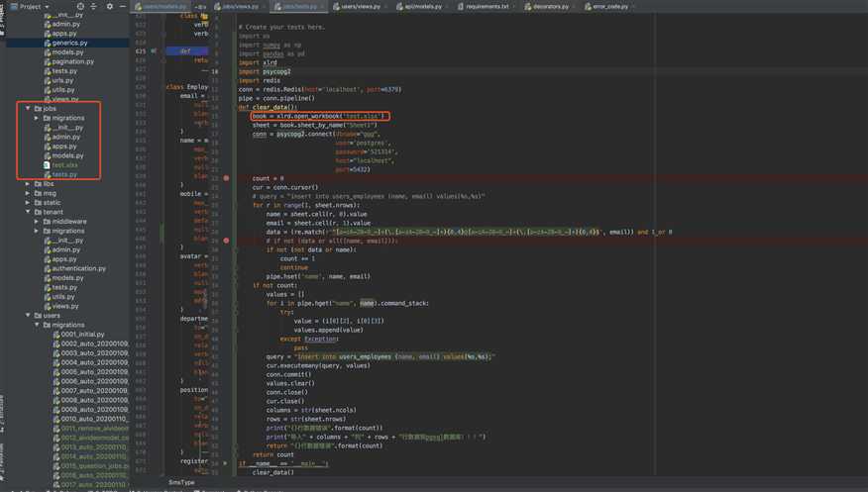Click the file icon on requirements.txt tab

click(x=461, y=7)
